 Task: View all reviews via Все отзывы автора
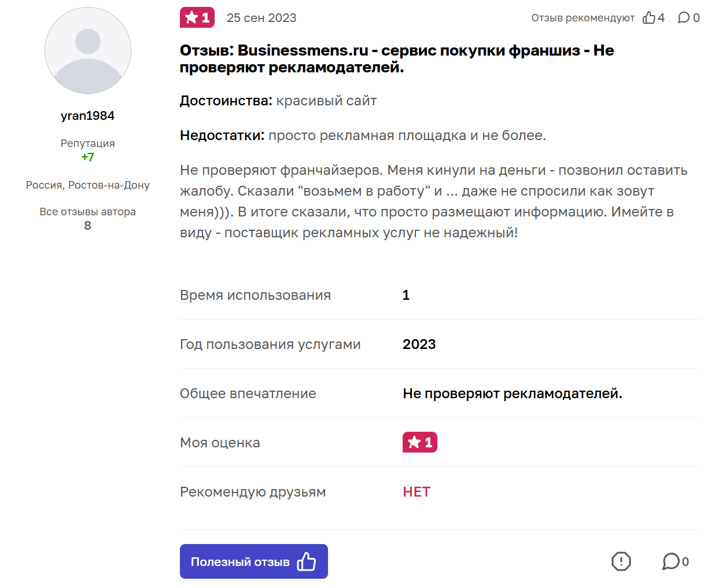click(87, 212)
